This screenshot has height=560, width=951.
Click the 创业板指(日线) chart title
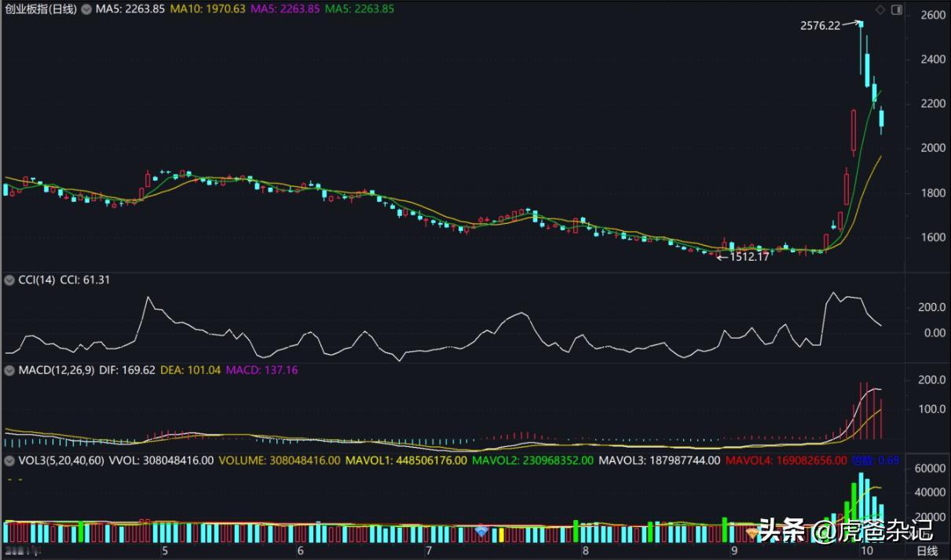tap(40, 9)
